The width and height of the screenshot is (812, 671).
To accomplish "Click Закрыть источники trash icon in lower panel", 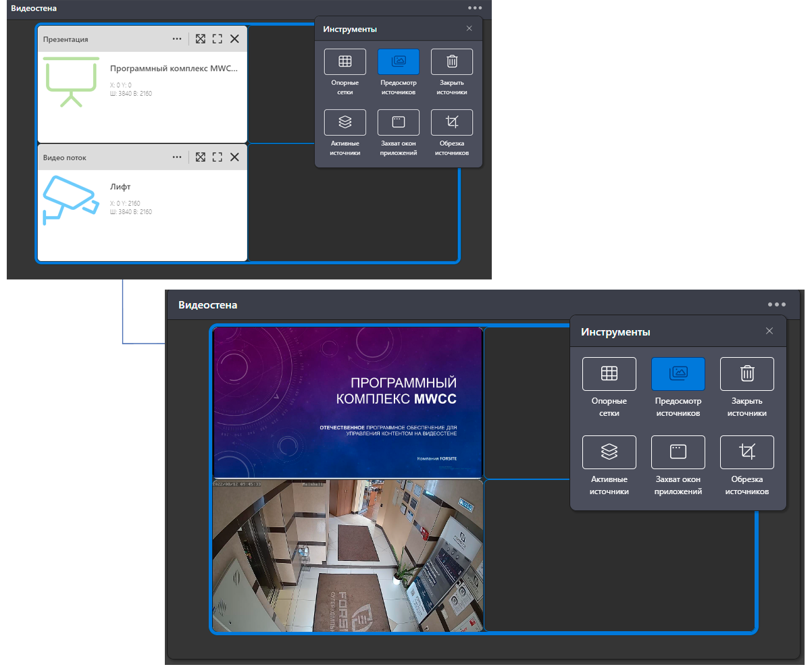I will point(747,373).
